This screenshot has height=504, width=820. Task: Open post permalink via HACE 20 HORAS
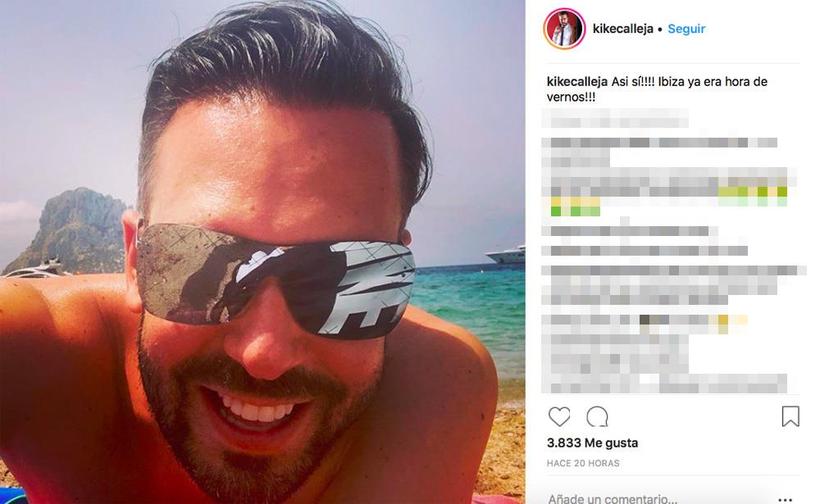(x=582, y=463)
